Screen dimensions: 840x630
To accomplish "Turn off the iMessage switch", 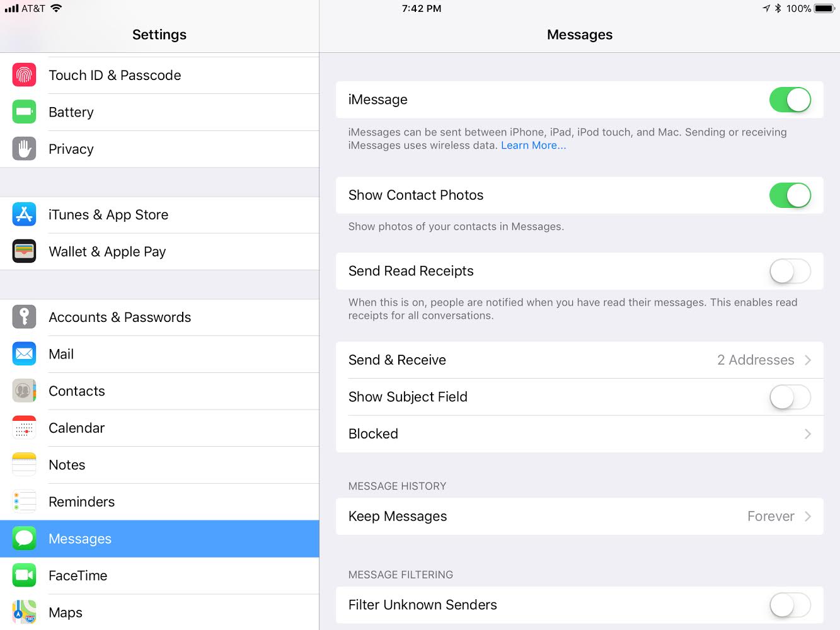I will pos(790,100).
